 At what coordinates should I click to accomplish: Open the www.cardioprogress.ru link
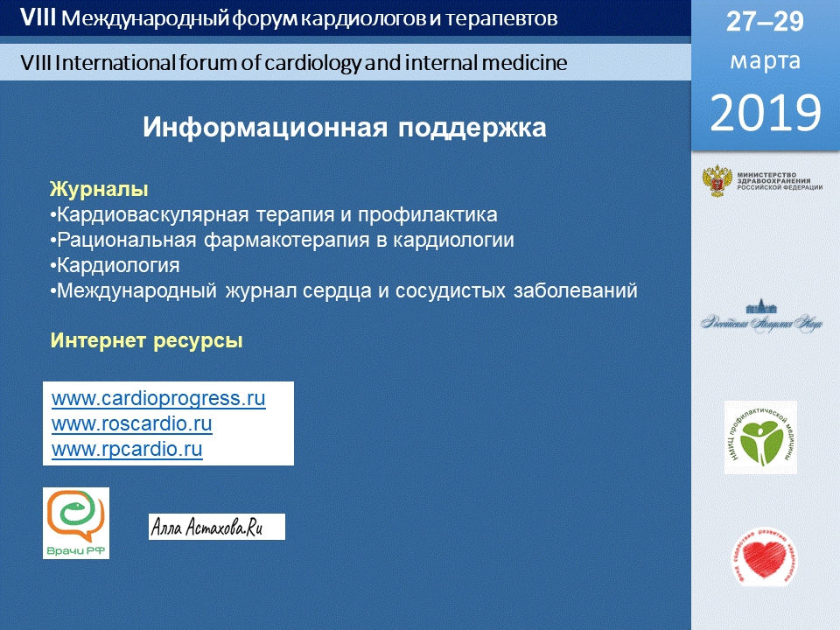pyautogui.click(x=158, y=399)
